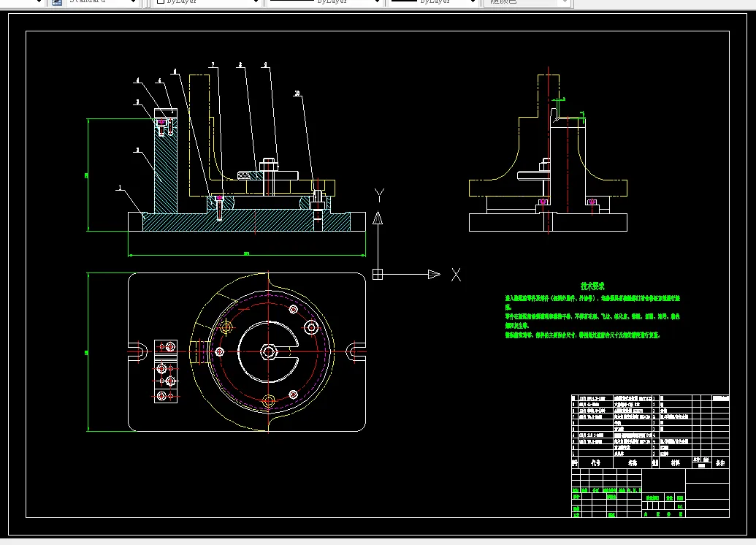Select the horizontal width dimension under front view
The height and width of the screenshot is (545, 756).
246,255
